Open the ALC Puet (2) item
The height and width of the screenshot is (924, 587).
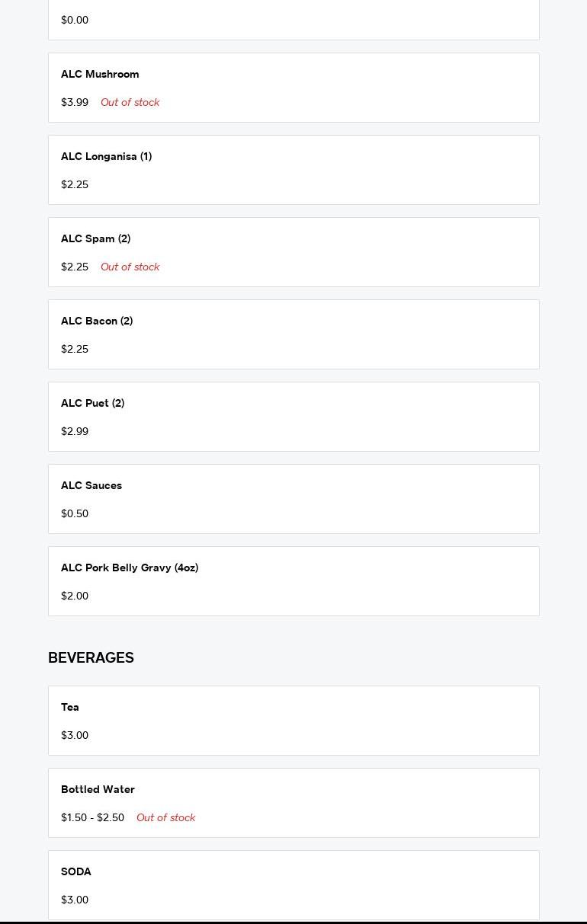(92, 404)
